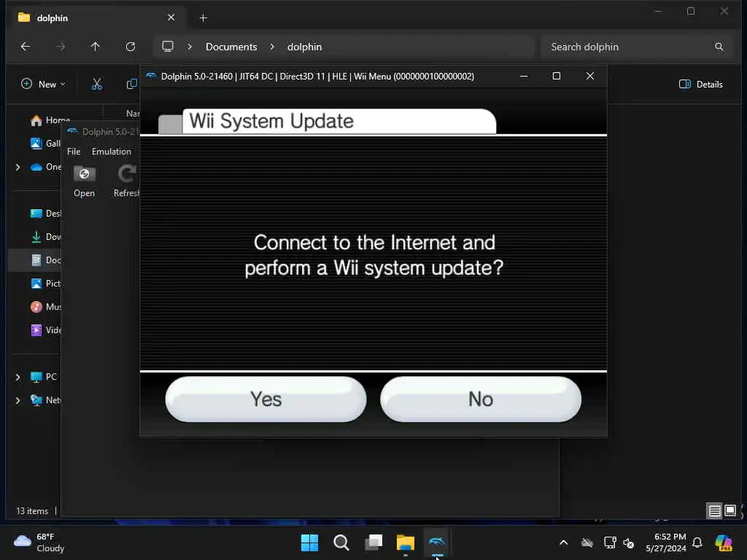Viewport: 747px width, 560px height.
Task: Expand the OneDrive sidebar node
Action: coord(18,167)
